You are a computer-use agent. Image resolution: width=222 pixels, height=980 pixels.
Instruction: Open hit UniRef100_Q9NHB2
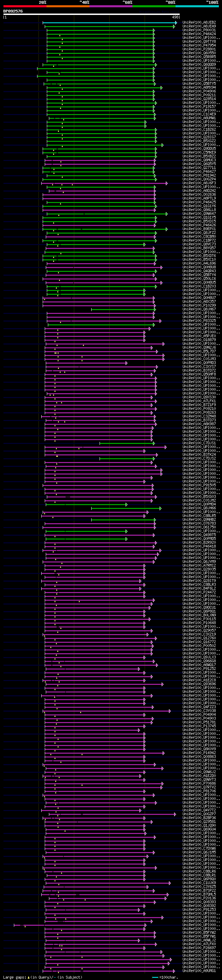pos(199,519)
